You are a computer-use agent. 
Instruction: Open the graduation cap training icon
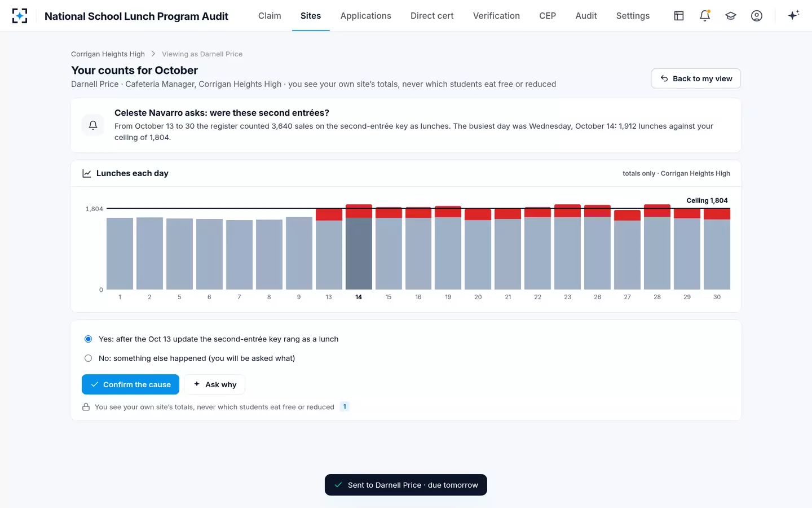point(731,16)
